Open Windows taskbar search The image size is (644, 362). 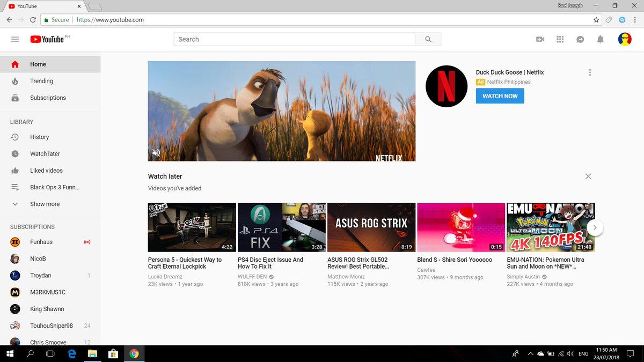point(30,353)
